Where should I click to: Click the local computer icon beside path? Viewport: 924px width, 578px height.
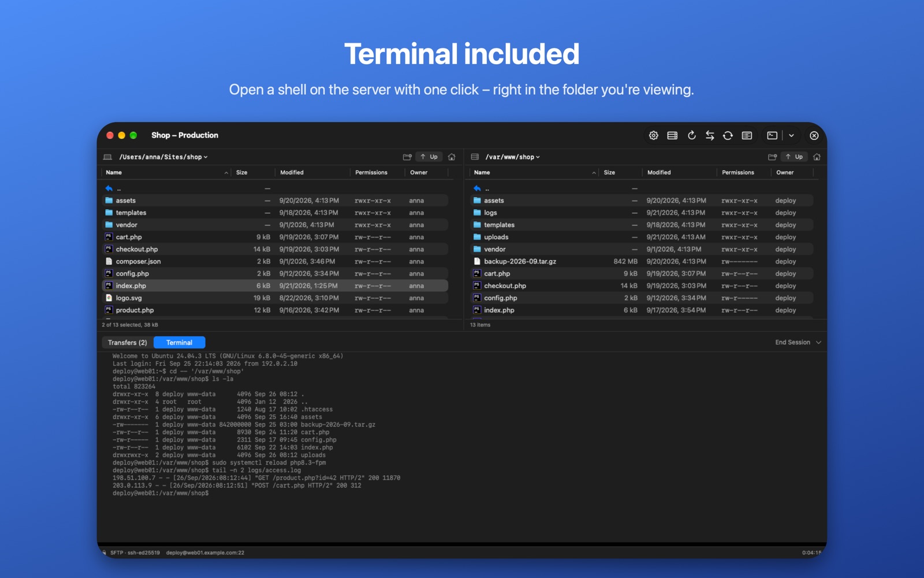coord(107,157)
